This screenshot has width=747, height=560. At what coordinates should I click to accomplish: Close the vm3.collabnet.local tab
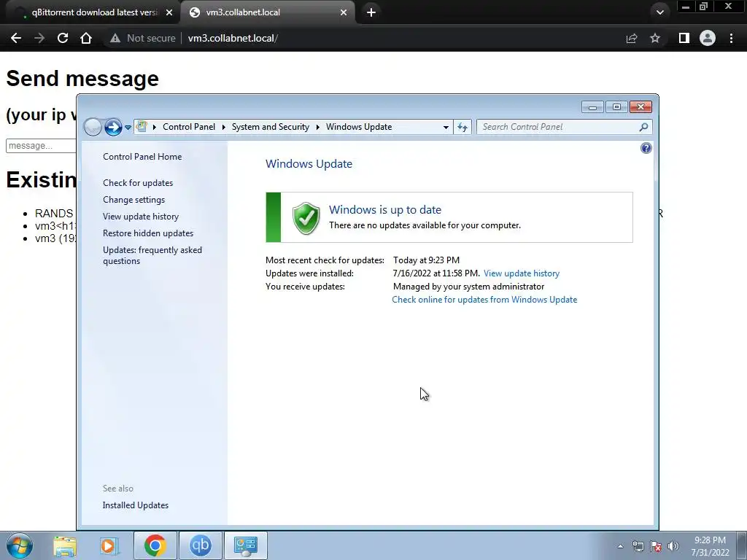tap(344, 12)
